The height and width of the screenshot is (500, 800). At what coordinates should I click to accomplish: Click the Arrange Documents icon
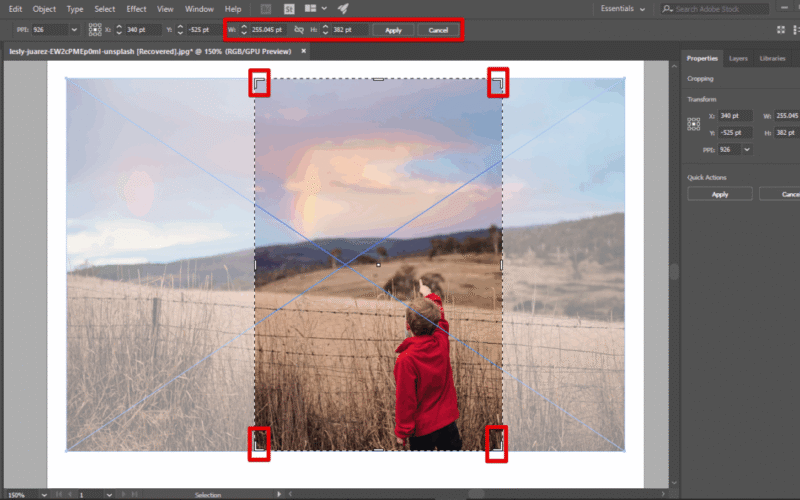(x=310, y=9)
